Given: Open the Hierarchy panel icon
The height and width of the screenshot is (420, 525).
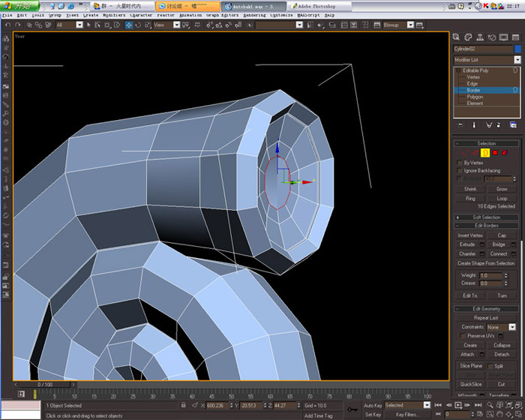Looking at the screenshot, I should (480, 37).
